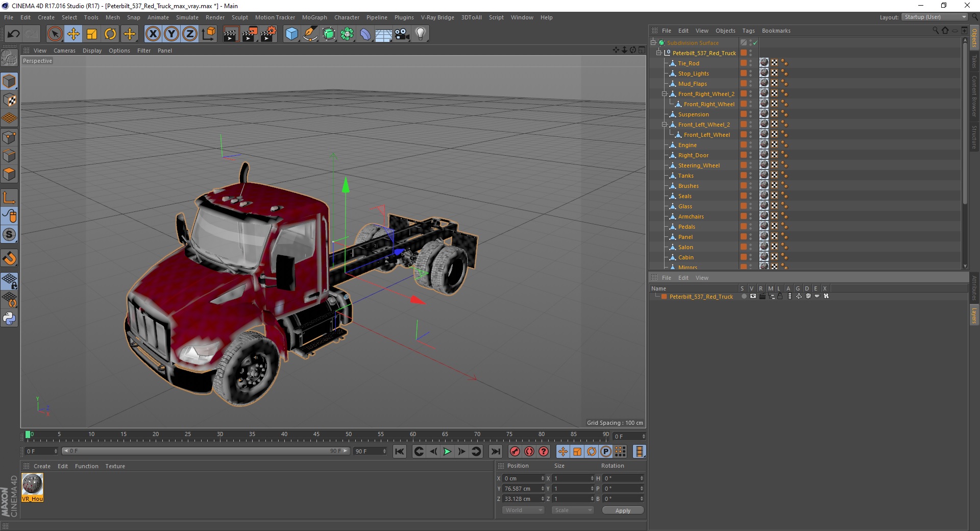This screenshot has width=980, height=531.
Task: Open the Object Manager Tags menu
Action: pyautogui.click(x=748, y=31)
